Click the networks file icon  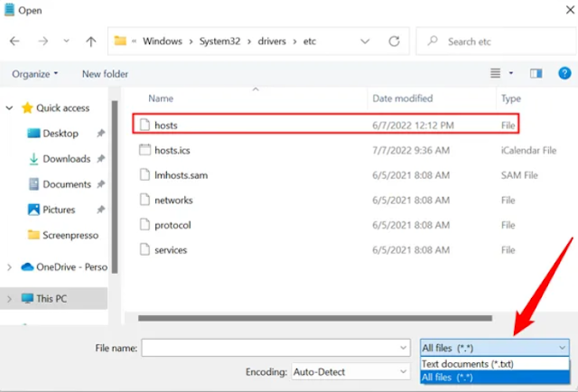[144, 200]
